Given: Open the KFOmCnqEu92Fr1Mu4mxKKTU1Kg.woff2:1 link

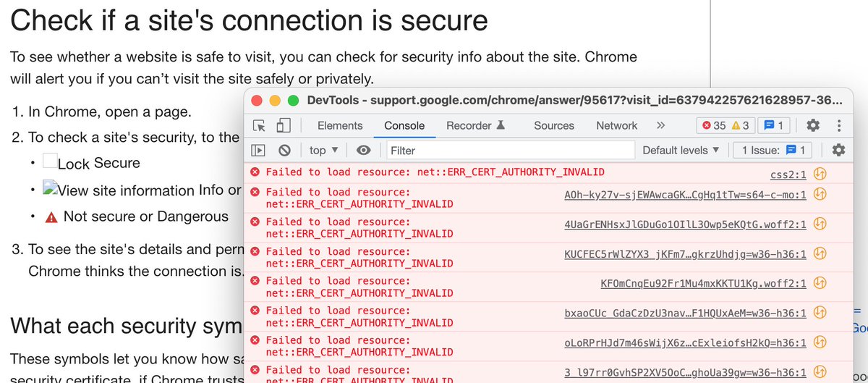Looking at the screenshot, I should pos(703,284).
